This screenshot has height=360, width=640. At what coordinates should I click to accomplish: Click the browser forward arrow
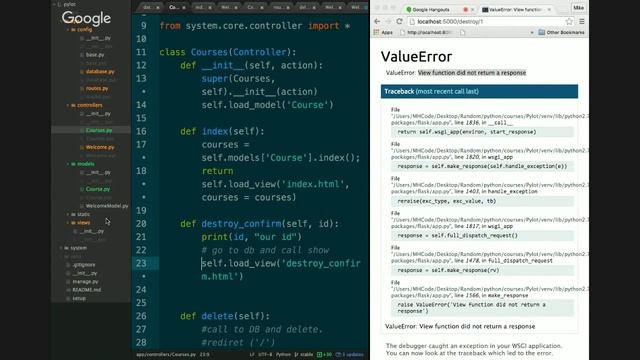click(x=388, y=21)
